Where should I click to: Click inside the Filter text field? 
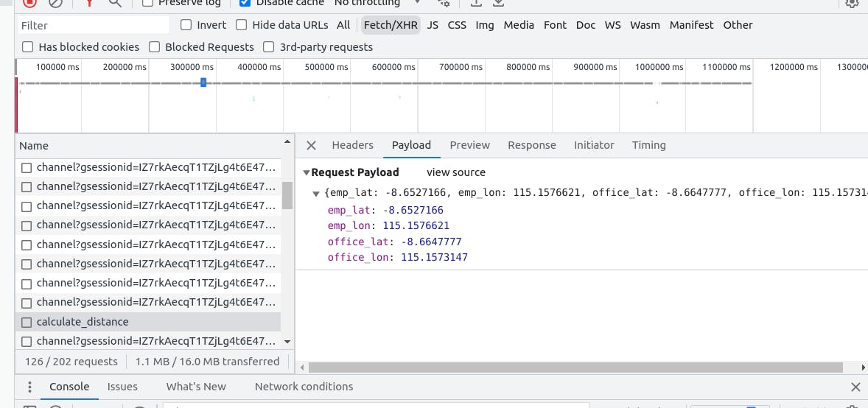[x=93, y=25]
